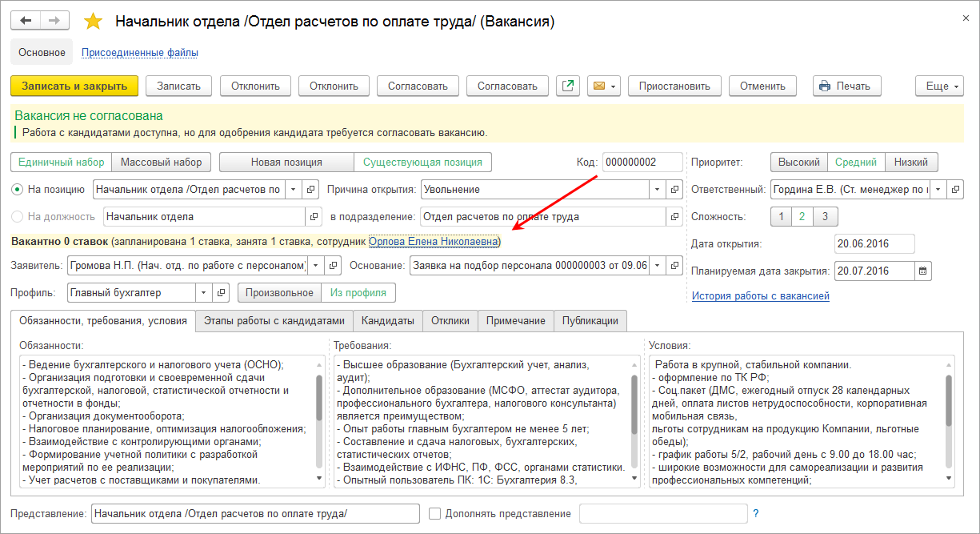The width and height of the screenshot is (980, 534).
Task: Choose Существующая позиция toggle
Action: point(422,163)
